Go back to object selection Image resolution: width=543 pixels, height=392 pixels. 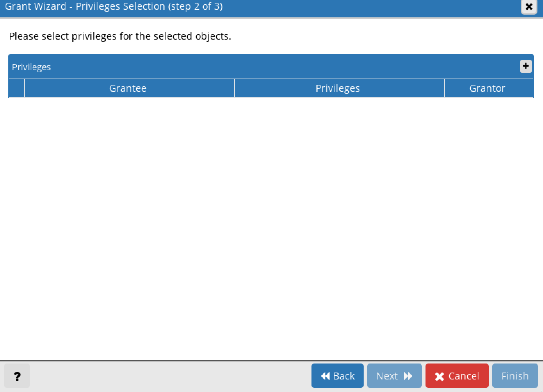click(337, 376)
